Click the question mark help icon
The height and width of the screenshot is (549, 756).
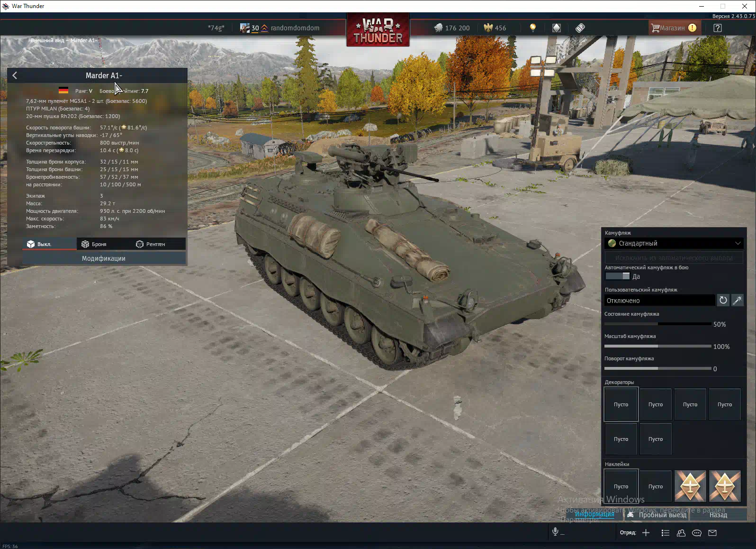tap(718, 28)
